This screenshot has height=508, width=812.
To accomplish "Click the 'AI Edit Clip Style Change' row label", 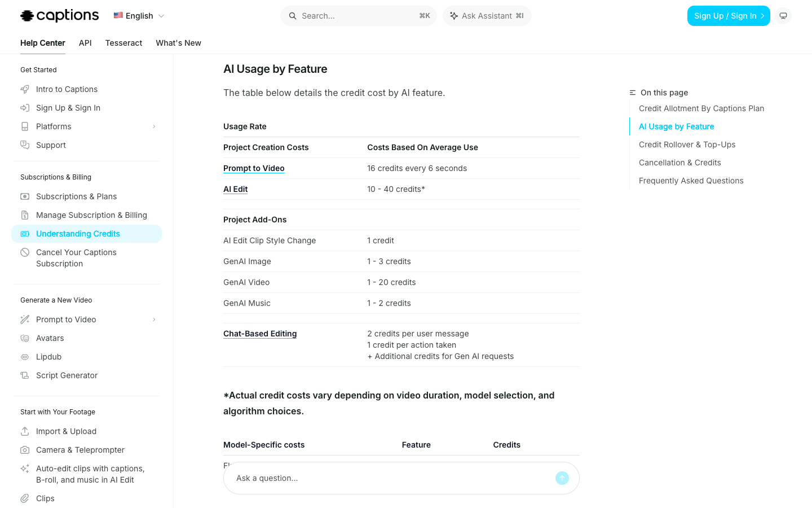I will click(x=270, y=240).
